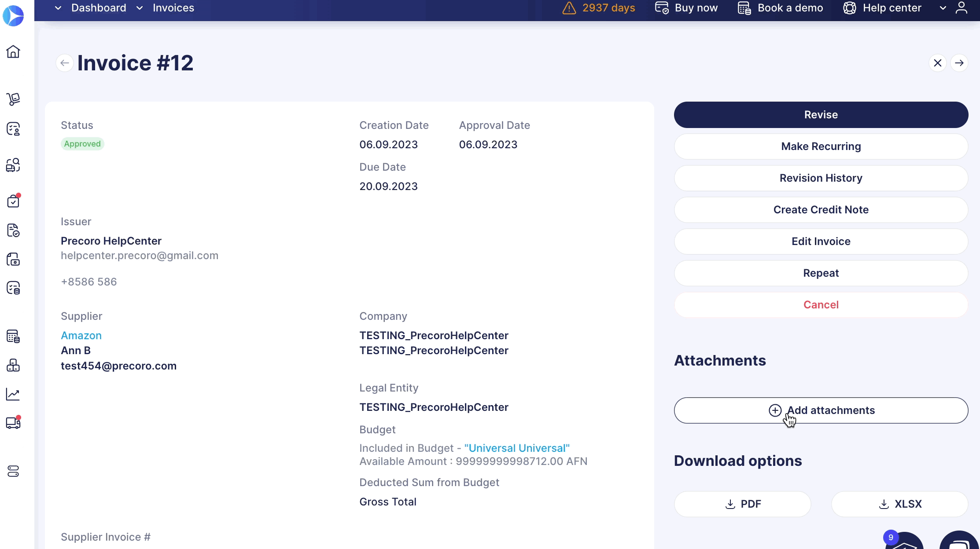The width and height of the screenshot is (980, 549).
Task: Click issuer phone +8586 586
Action: coord(88,282)
